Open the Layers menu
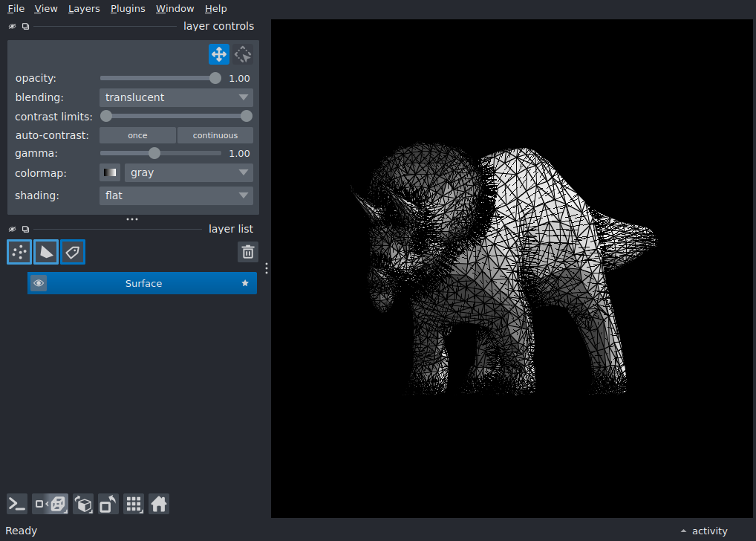Viewport: 756px width, 541px height. tap(84, 9)
